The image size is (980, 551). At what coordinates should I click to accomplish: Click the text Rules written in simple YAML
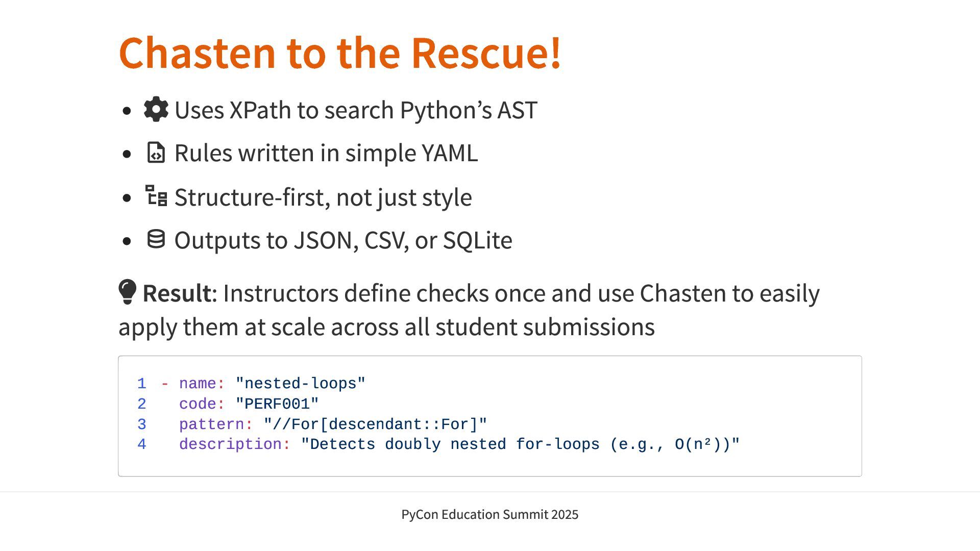pyautogui.click(x=326, y=153)
